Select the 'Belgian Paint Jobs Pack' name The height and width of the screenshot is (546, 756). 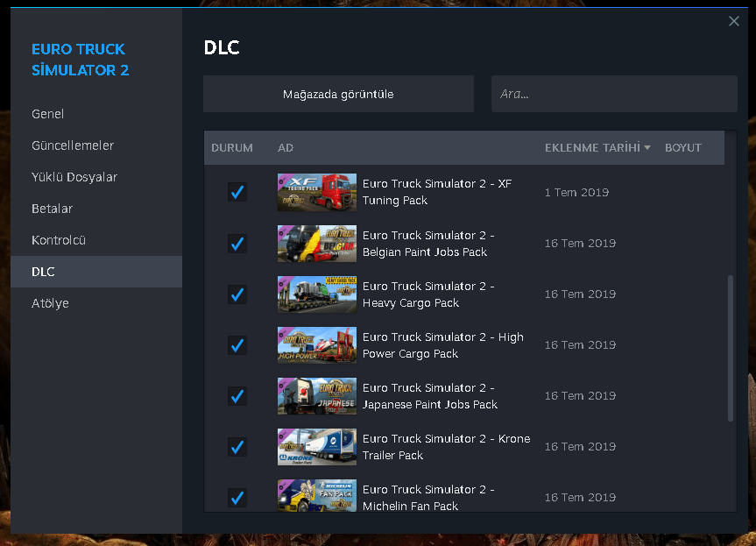[x=428, y=244]
